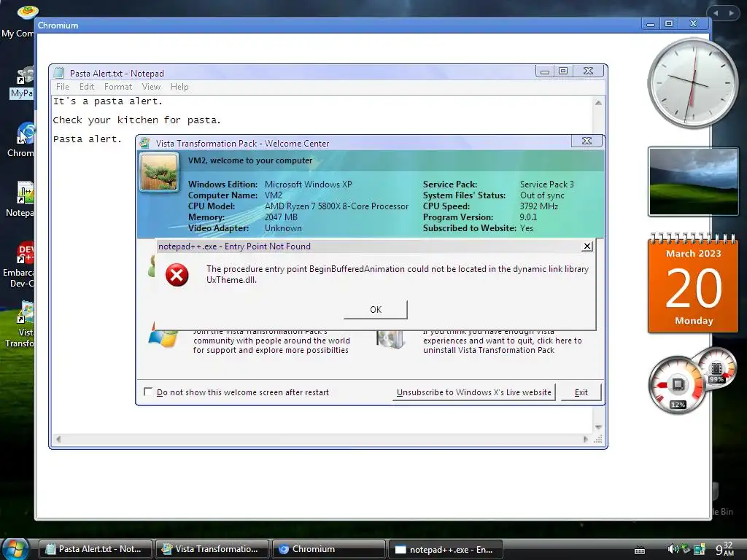Click sidebar previous gadgets page arrow

tap(716, 13)
